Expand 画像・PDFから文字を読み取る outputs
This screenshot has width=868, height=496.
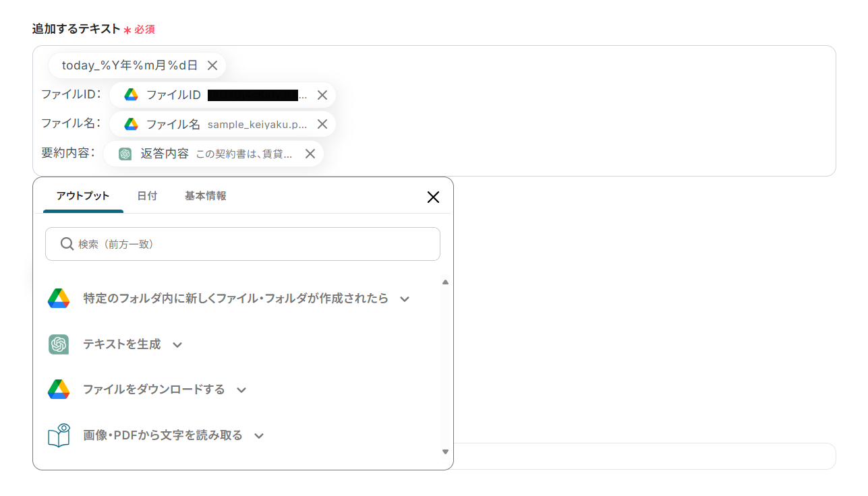click(259, 435)
